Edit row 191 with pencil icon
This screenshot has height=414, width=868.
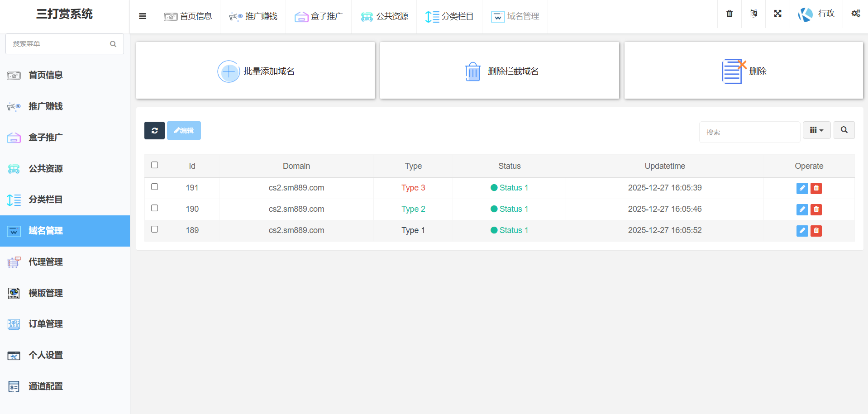802,188
